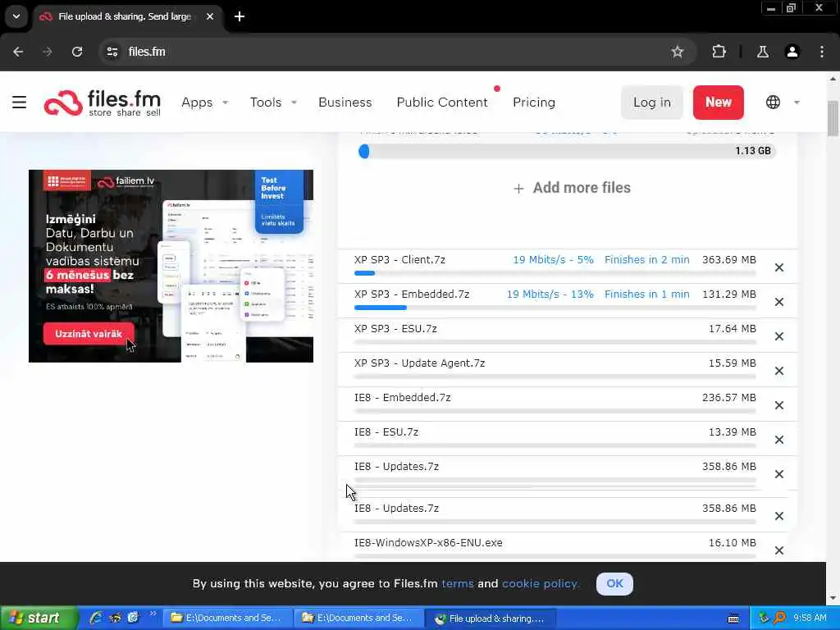The image size is (840, 630).
Task: Expand the language dropdown arrow
Action: pyautogui.click(x=797, y=103)
